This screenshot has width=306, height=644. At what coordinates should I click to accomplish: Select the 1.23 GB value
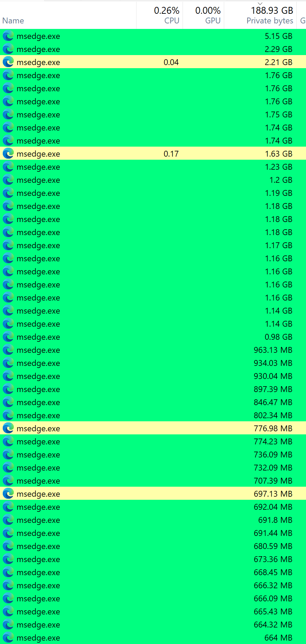coord(278,167)
